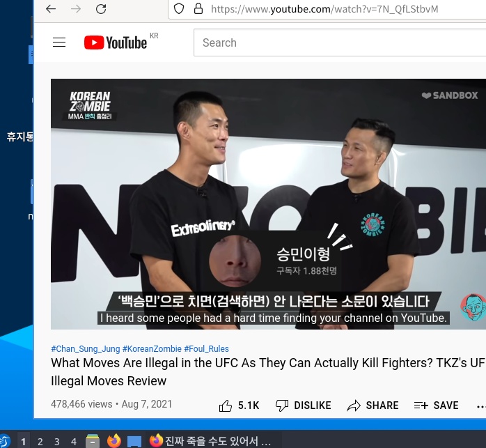
Task: Click the DISLIKE thumbs down button
Action: pyautogui.click(x=303, y=405)
